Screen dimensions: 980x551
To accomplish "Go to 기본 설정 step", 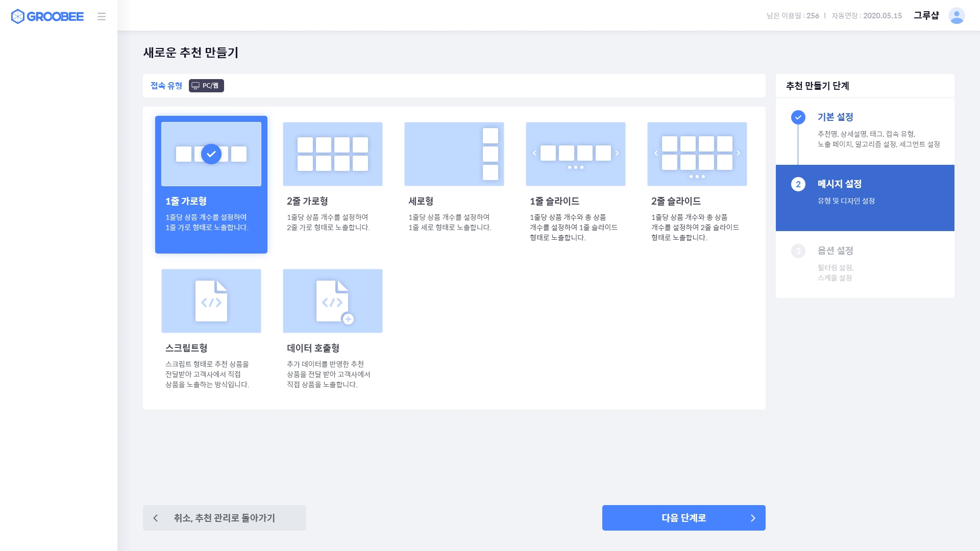I will click(x=835, y=117).
